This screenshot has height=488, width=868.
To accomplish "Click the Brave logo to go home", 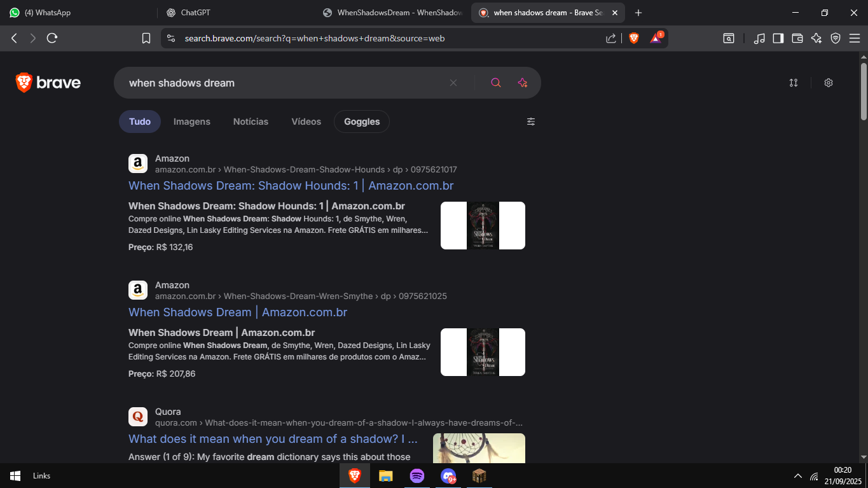I will (x=48, y=83).
